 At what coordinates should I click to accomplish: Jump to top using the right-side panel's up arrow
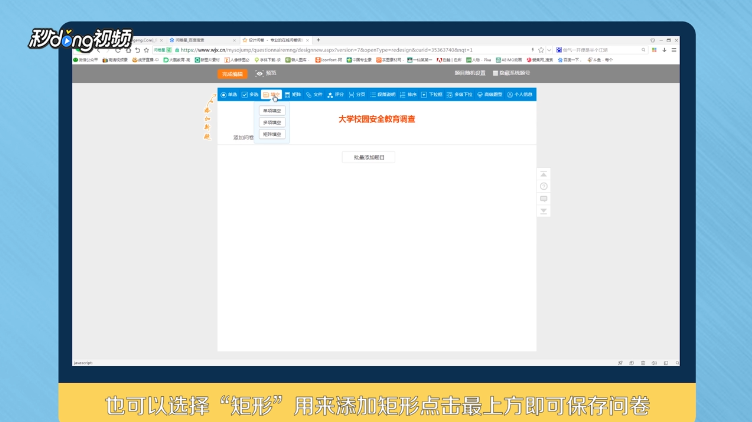543,174
